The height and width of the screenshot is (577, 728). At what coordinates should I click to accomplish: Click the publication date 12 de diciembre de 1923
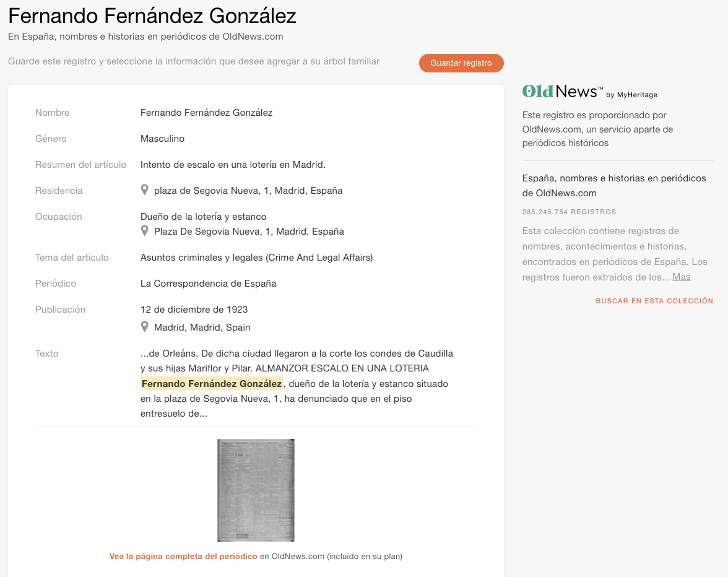194,310
